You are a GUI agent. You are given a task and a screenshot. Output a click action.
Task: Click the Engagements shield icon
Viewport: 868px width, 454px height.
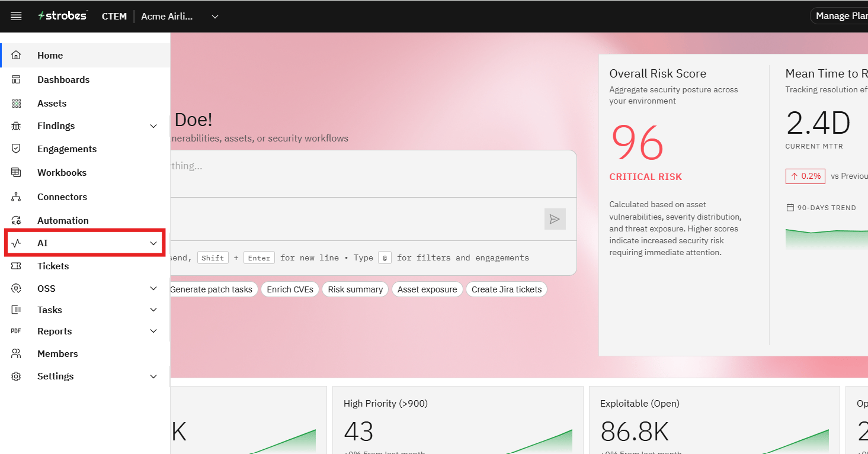(x=16, y=149)
